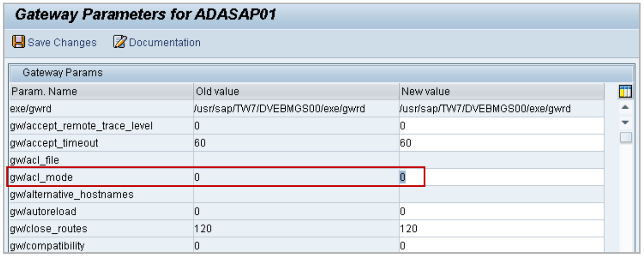Click the Documentation pencil-and-page icon
The height and width of the screenshot is (256, 644).
click(x=119, y=42)
